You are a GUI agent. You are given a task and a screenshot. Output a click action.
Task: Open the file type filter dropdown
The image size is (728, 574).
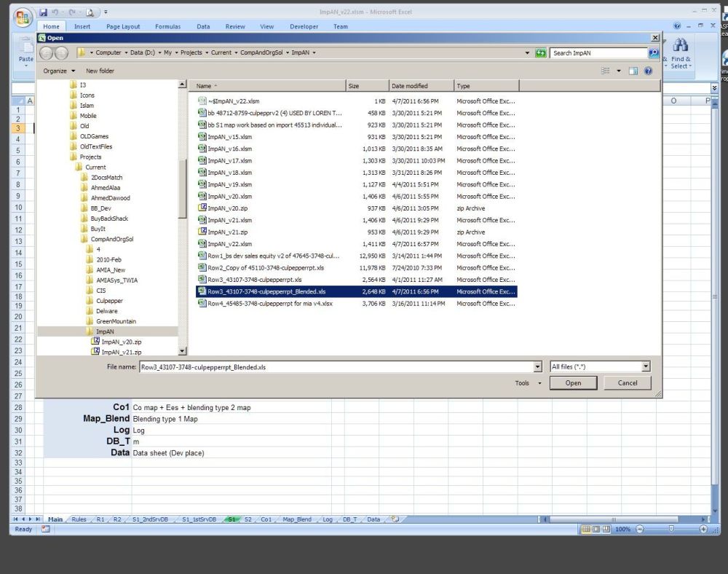tap(646, 367)
